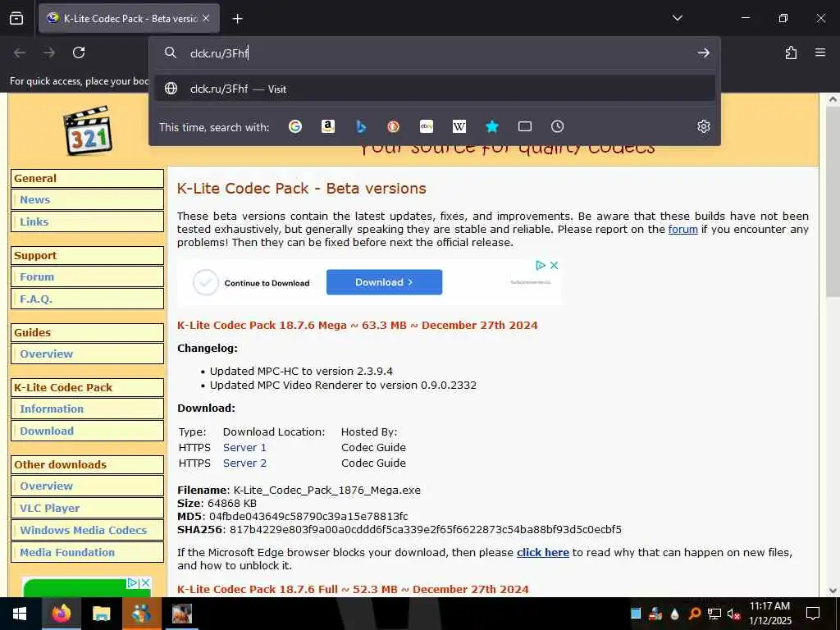Choose the clck.ru/3Fhf Visit suggestion
Viewport: 840px width, 630px height.
coord(435,89)
